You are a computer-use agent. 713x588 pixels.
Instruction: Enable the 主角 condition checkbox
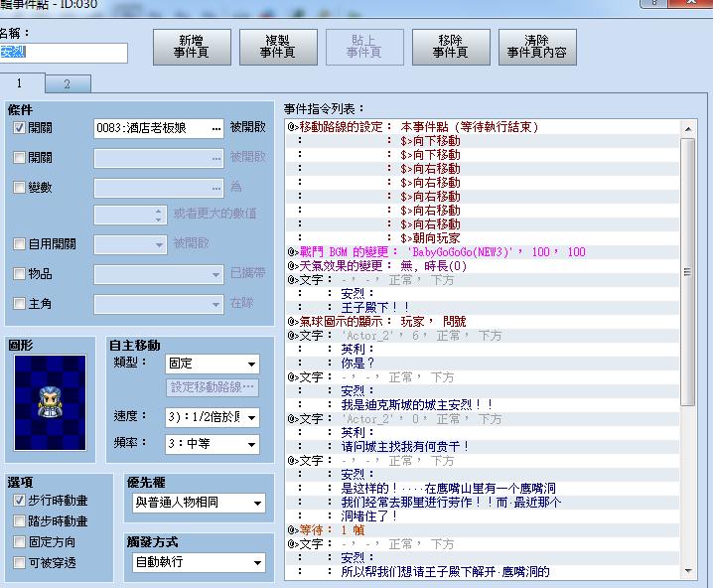coord(19,303)
